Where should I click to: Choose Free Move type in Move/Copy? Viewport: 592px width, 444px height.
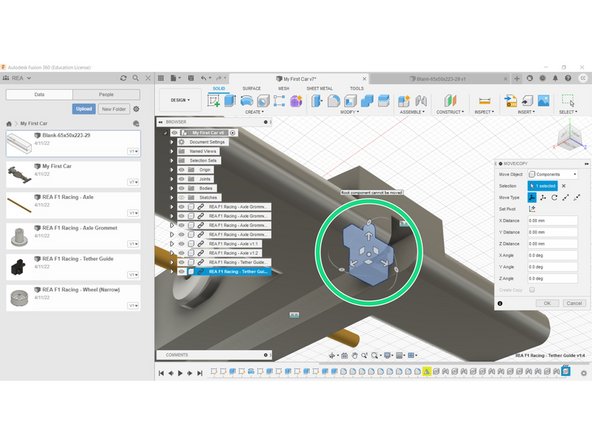(x=532, y=197)
